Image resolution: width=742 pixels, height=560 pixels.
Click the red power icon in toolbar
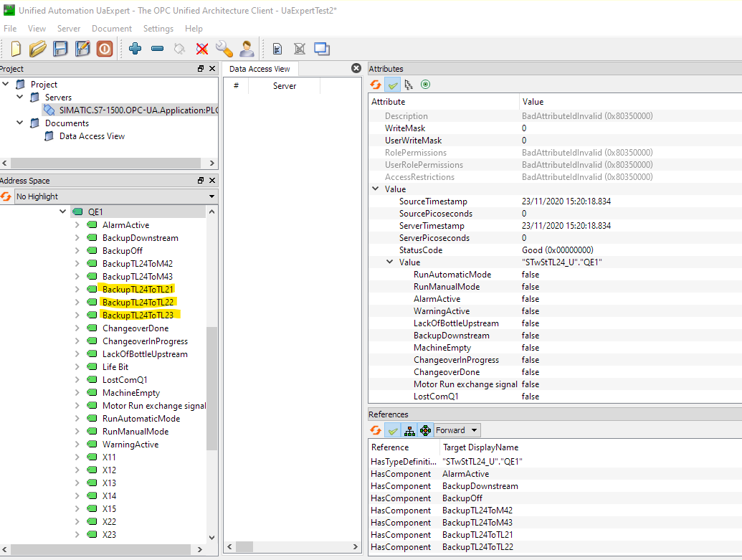(105, 48)
